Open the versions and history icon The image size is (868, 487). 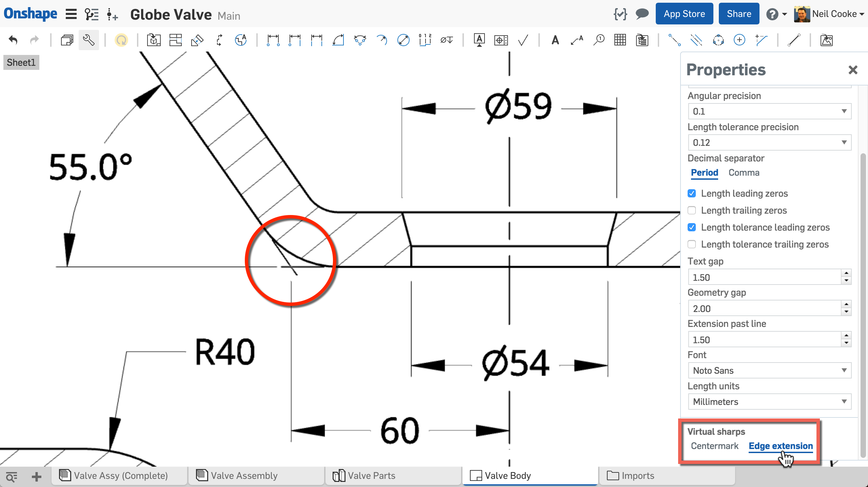click(x=92, y=14)
